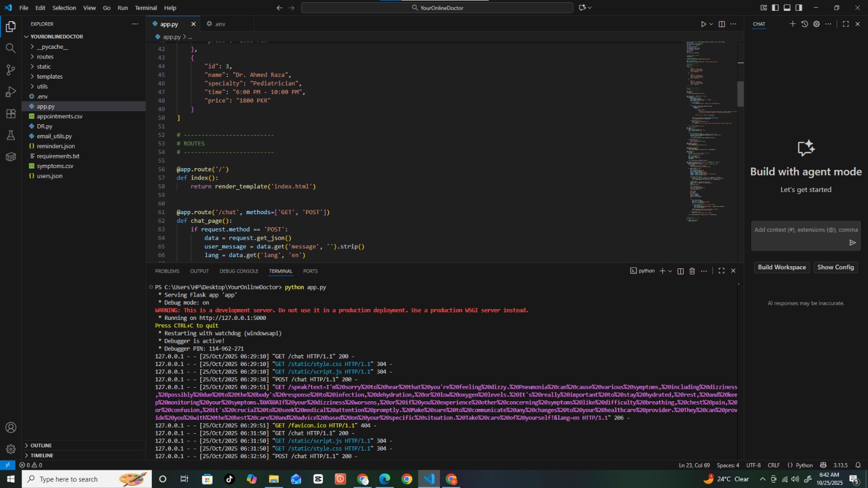Maximize the chat panel
Image resolution: width=868 pixels, height=488 pixels.
(846, 24)
